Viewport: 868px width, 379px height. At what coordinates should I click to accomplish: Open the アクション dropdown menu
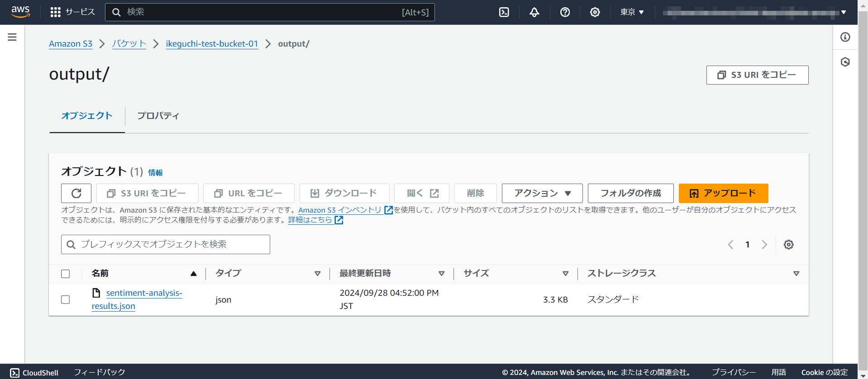[543, 194]
